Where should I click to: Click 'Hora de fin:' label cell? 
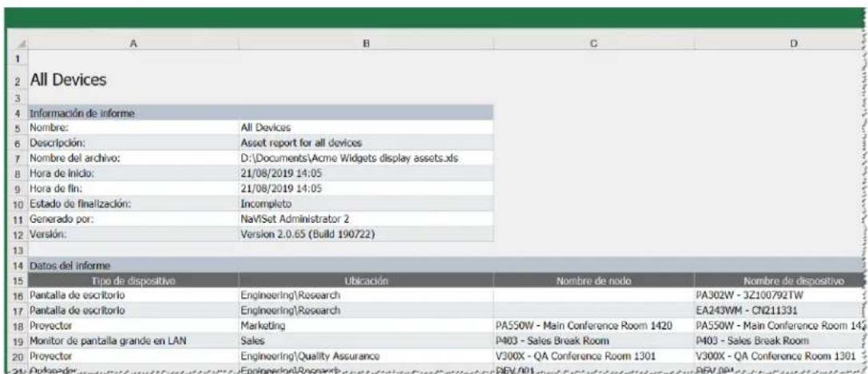pos(133,189)
